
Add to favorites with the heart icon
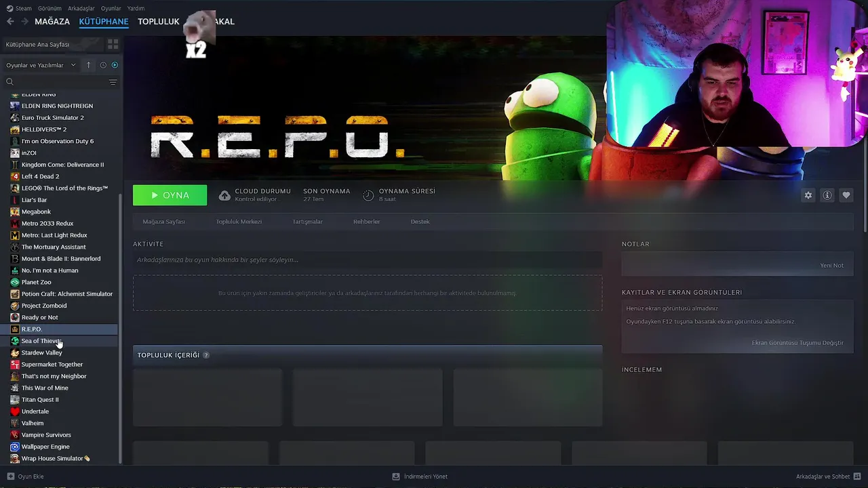coord(846,195)
